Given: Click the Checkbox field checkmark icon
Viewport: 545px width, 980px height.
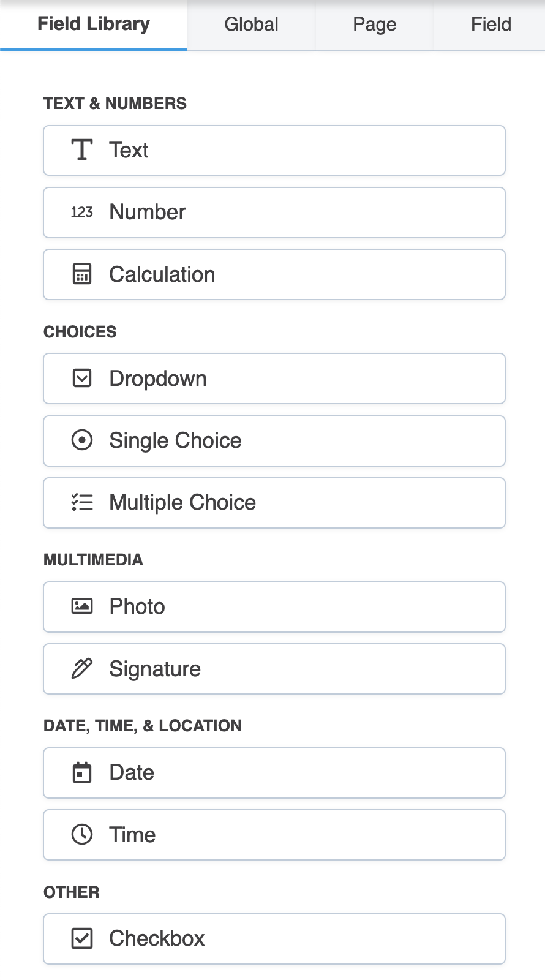Looking at the screenshot, I should click(82, 938).
